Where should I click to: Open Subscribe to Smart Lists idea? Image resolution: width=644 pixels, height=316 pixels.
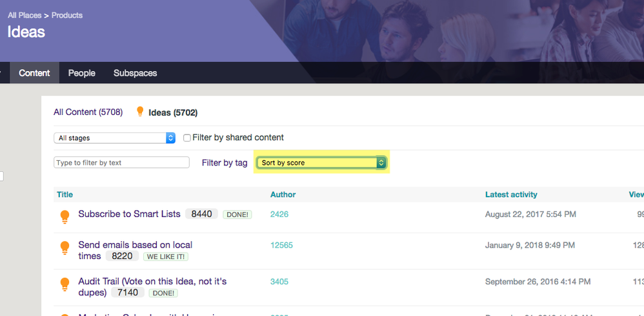point(129,214)
